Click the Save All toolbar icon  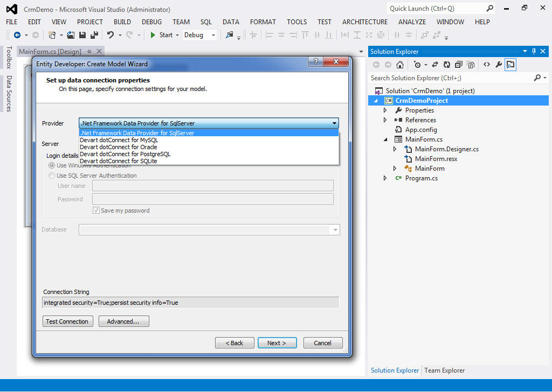click(94, 35)
